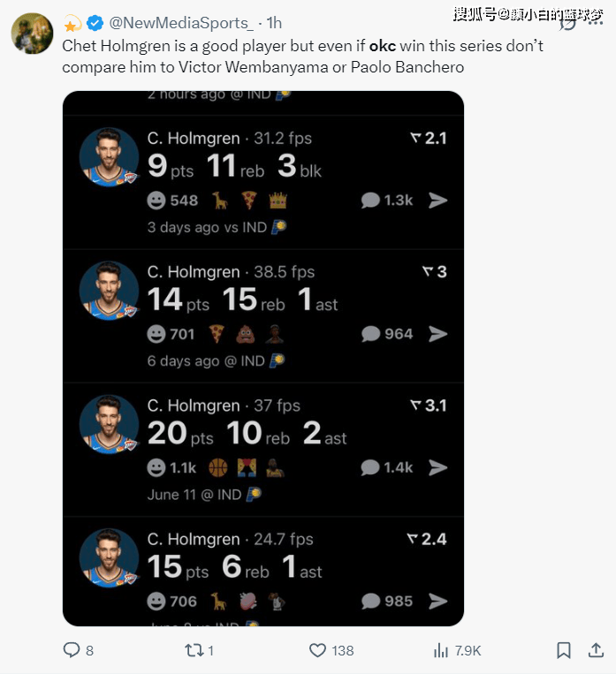Viewport: 616px width, 674px height.
Task: Select the crown emoji on the 9 pts card
Action: click(278, 201)
